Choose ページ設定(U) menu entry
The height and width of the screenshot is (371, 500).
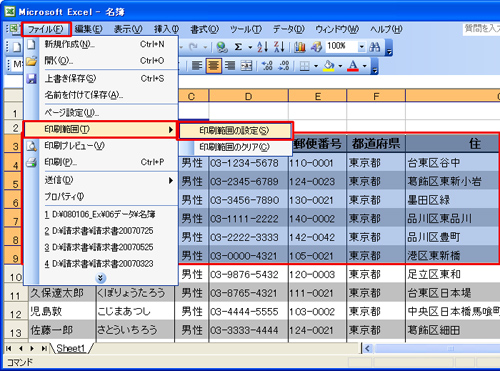click(x=101, y=113)
